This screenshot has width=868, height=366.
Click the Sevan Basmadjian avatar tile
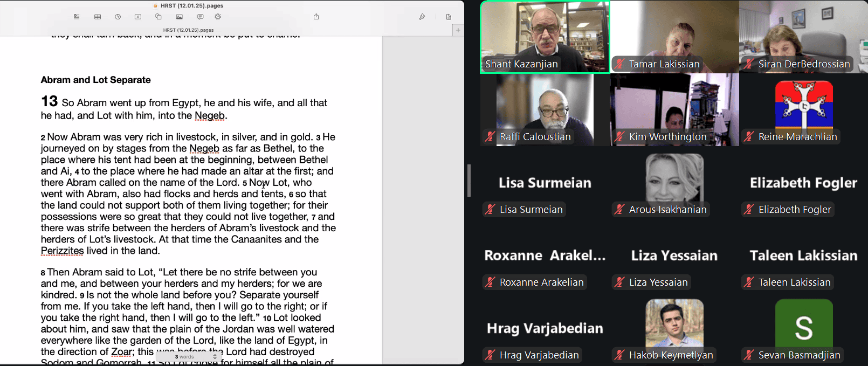point(803,325)
